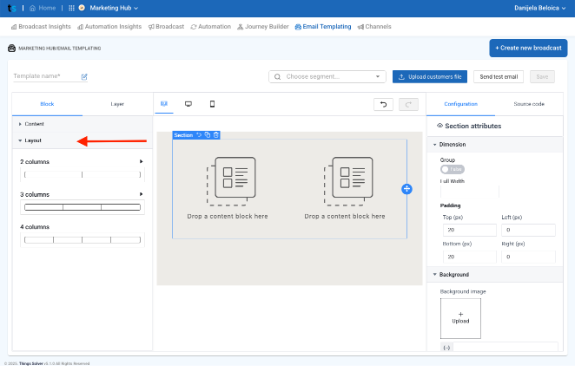Click the left drop content block placeholder
The image size is (575, 366).
point(228,189)
